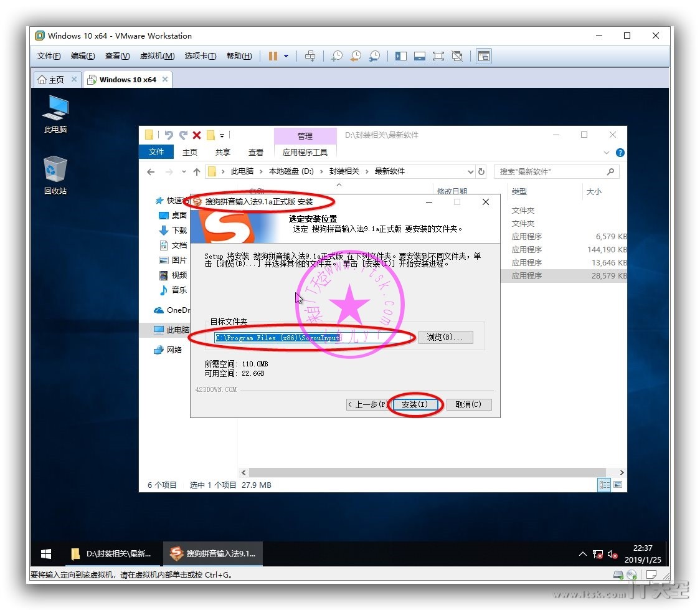Image resolution: width=700 pixels, height=610 pixels.
Task: Toggle the VMware console view button
Action: click(484, 56)
